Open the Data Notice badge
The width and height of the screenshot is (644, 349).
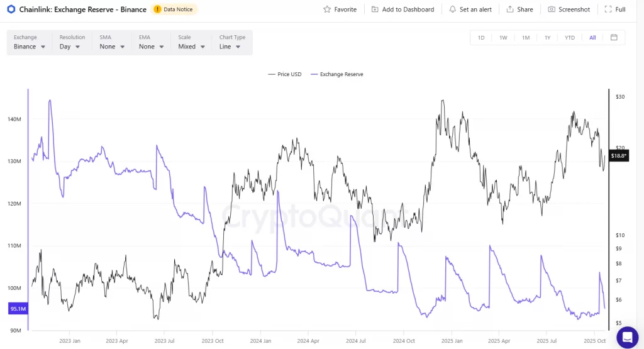175,9
